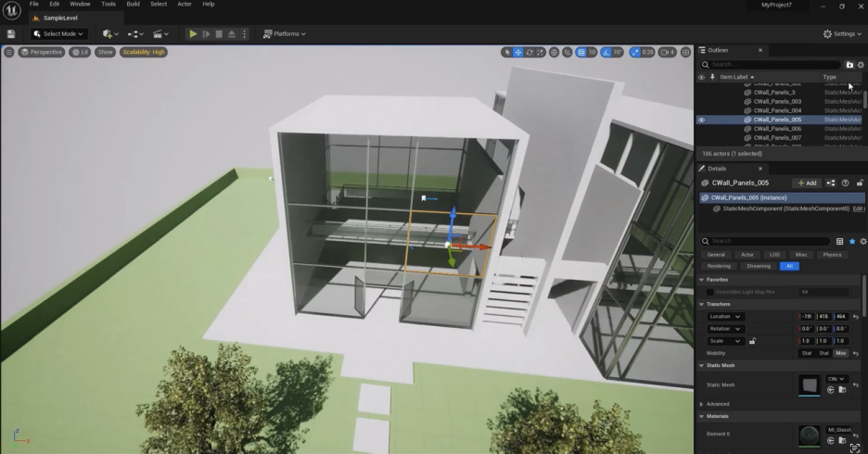Screen dimensions: 868x454
Task: Select CWall_Panels_006 in the Outliner
Action: pos(777,128)
